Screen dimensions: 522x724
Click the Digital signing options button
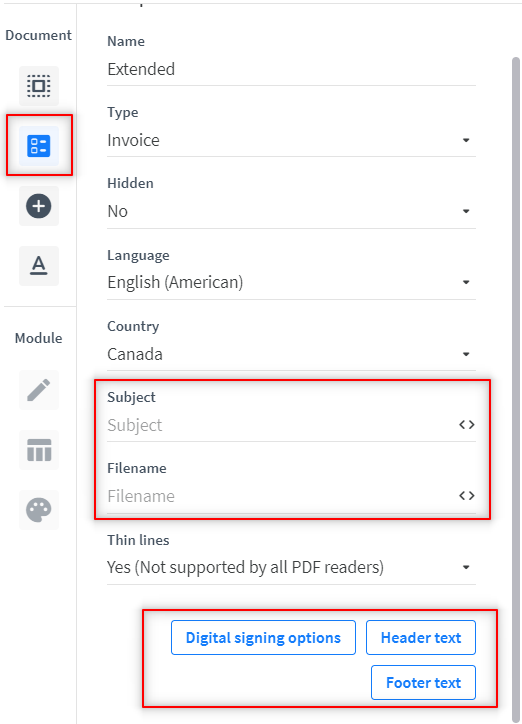[263, 638]
